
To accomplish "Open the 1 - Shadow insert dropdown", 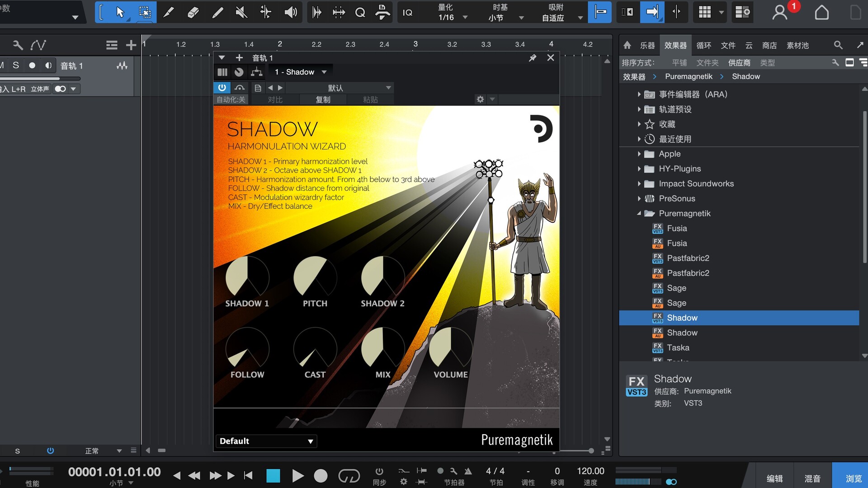I will click(301, 72).
